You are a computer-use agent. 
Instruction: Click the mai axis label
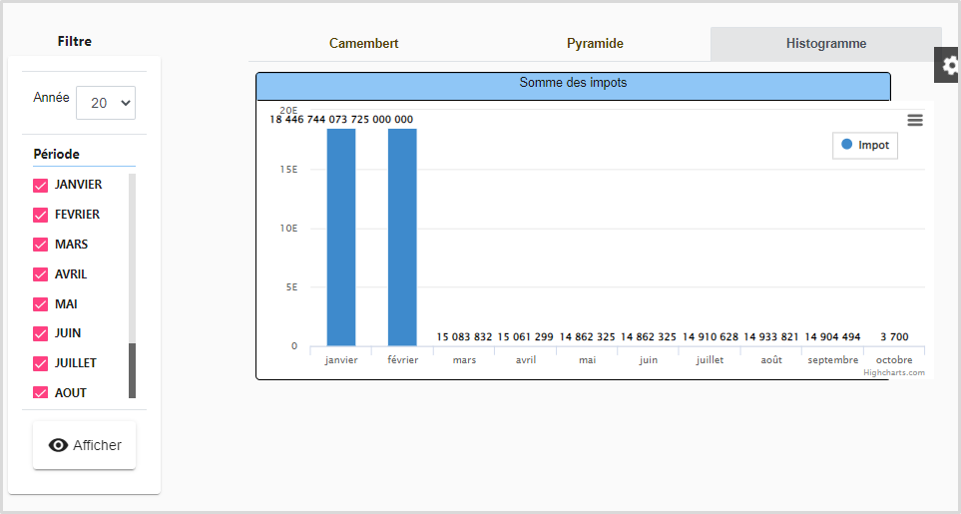pyautogui.click(x=587, y=360)
